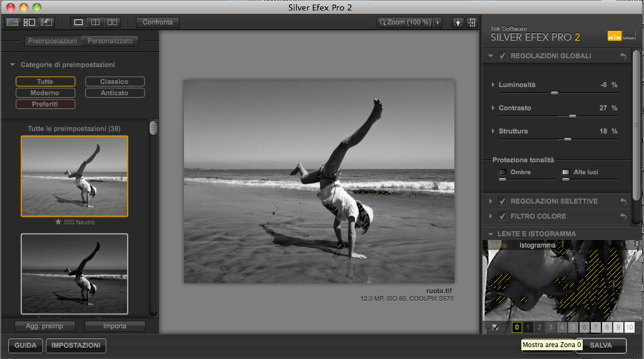Expand the Filtro Colore section

coord(491,216)
